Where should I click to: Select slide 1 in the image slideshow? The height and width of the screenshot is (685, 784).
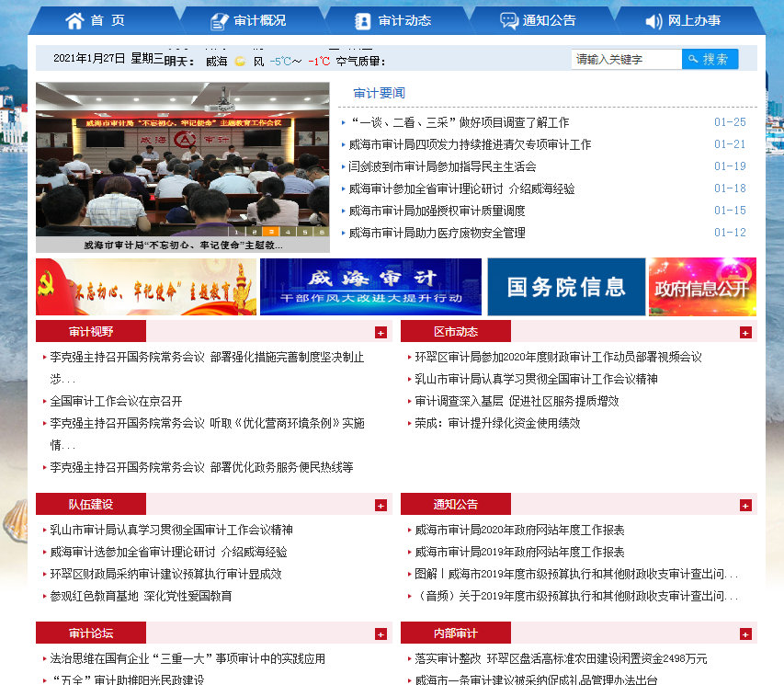238,232
